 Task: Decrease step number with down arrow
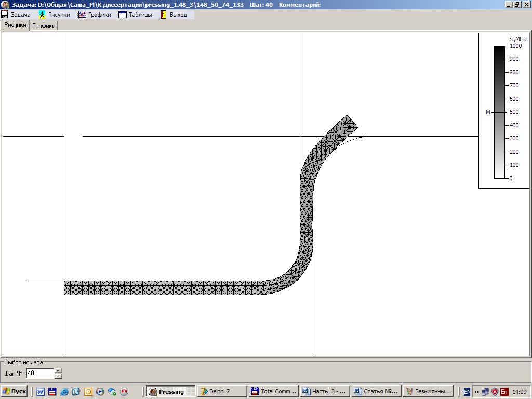click(x=58, y=376)
